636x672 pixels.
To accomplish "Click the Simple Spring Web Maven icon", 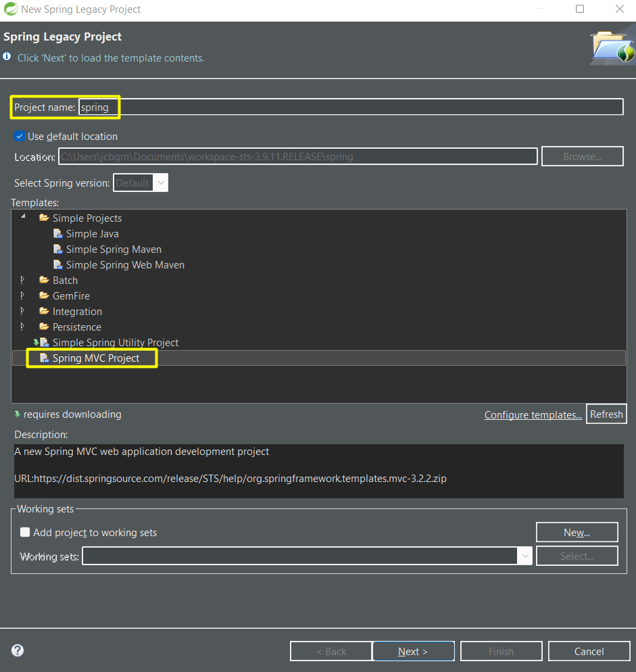I will tap(58, 265).
